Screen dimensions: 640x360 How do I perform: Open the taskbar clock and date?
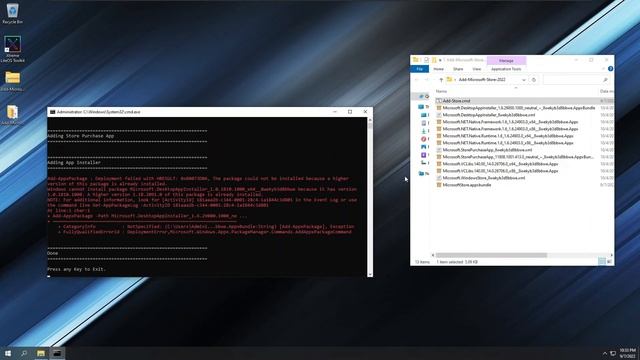click(x=627, y=353)
